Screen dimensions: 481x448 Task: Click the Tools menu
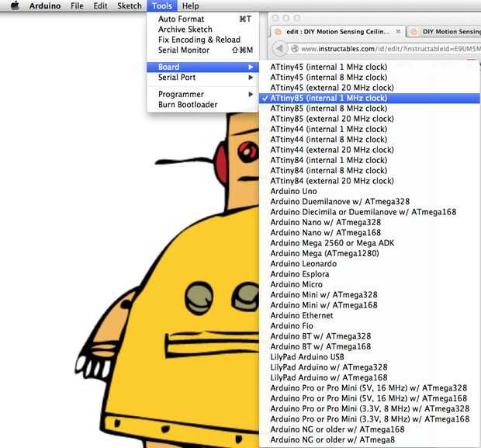click(x=162, y=6)
